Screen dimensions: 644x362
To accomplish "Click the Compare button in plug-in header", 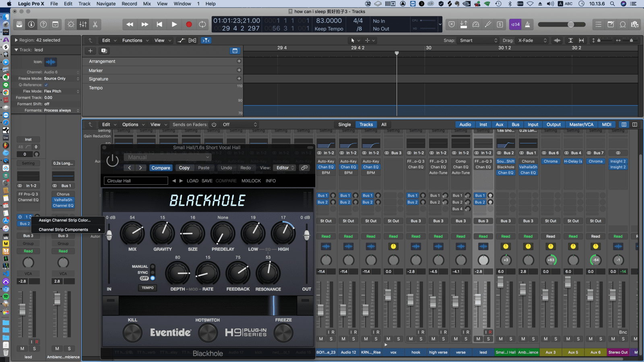I will click(161, 168).
